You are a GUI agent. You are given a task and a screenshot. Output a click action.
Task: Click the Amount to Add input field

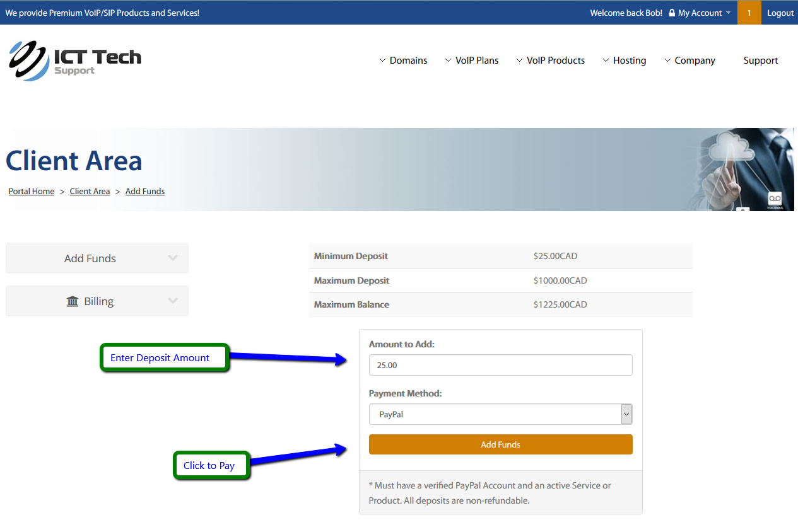(x=500, y=365)
